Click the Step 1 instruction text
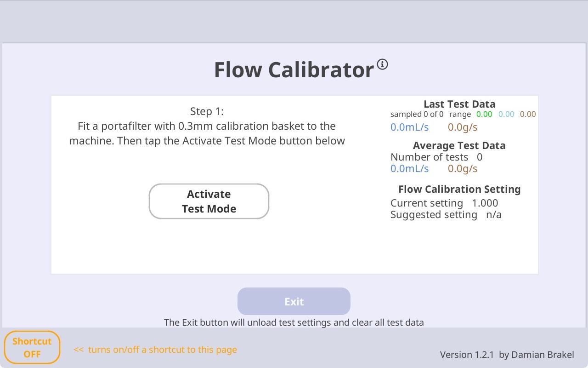 pyautogui.click(x=207, y=126)
